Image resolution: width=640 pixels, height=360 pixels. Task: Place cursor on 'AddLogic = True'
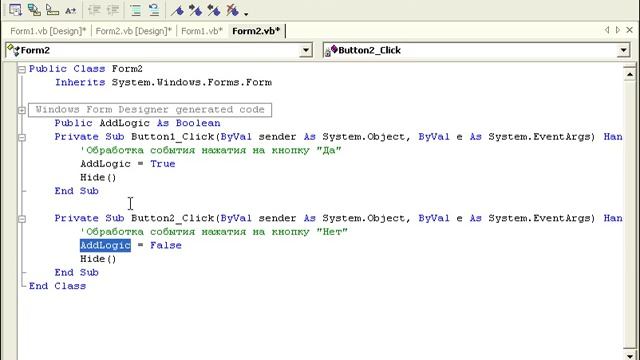(128, 164)
